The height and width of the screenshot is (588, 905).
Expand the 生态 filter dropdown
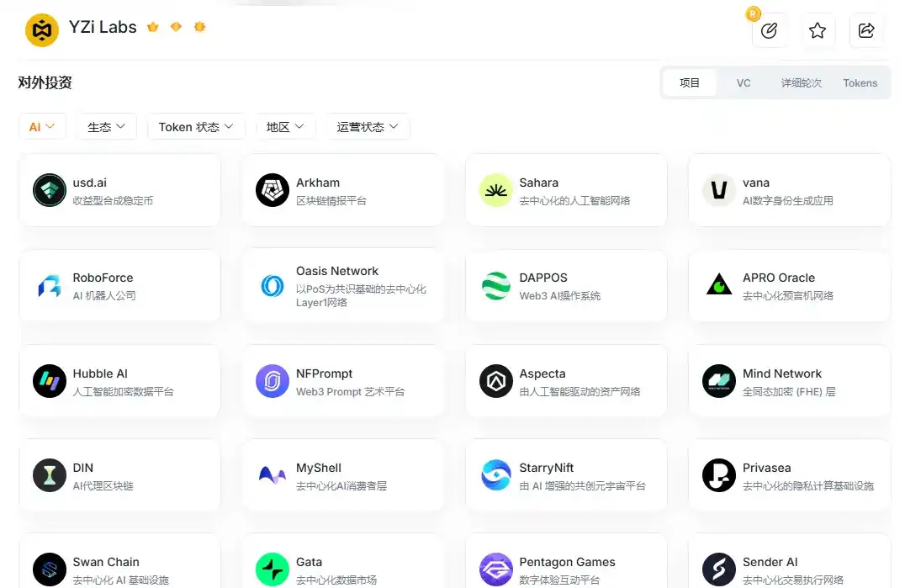click(x=106, y=125)
